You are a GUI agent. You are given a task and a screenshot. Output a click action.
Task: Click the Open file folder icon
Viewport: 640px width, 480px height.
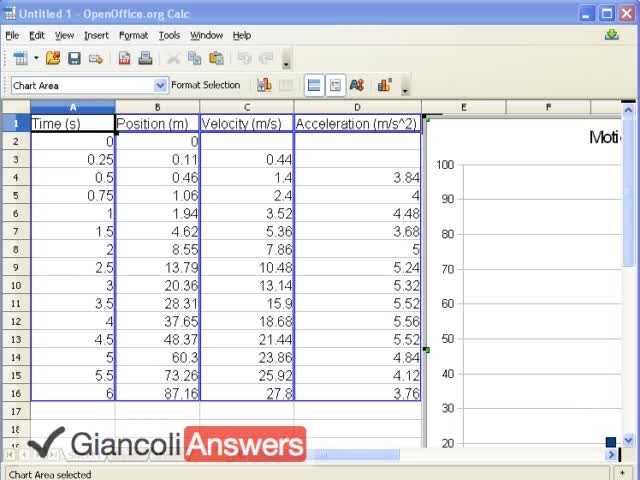[x=53, y=58]
